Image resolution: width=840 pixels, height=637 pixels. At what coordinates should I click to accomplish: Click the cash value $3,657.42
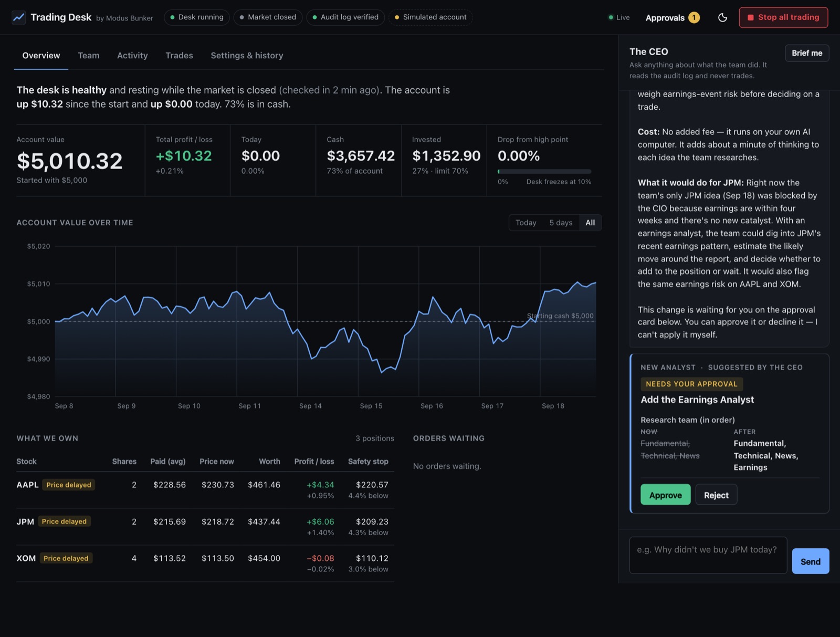(361, 156)
